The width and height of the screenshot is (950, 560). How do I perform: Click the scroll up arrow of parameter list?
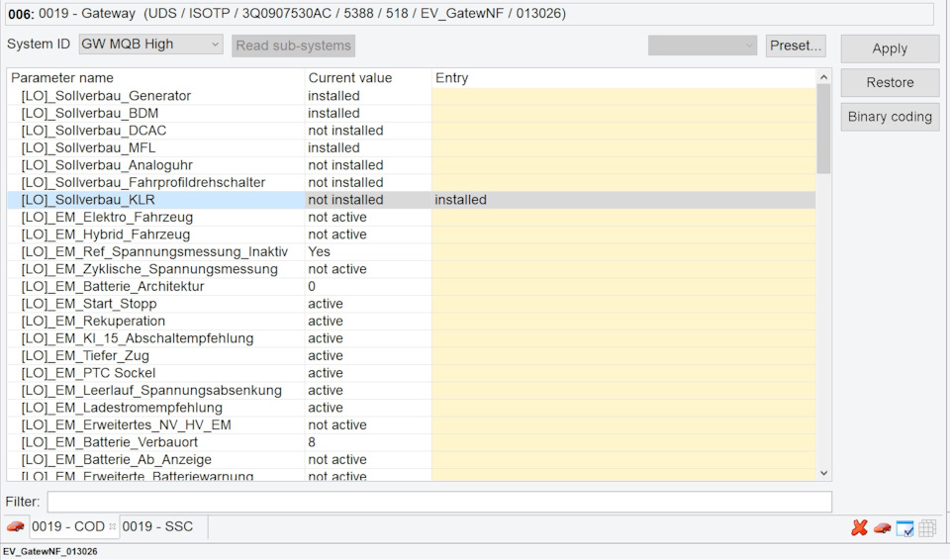tap(823, 77)
